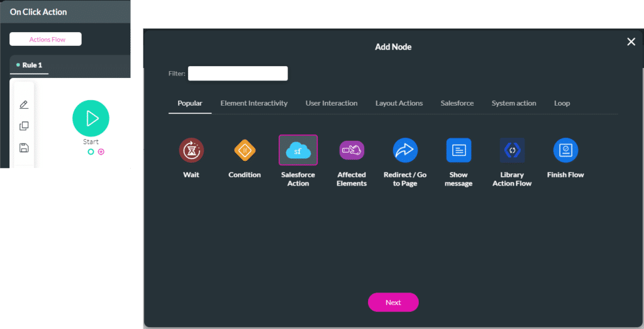Screen dimensions: 644x329
Task: Click the green circle connector under Start
Action: (x=91, y=152)
